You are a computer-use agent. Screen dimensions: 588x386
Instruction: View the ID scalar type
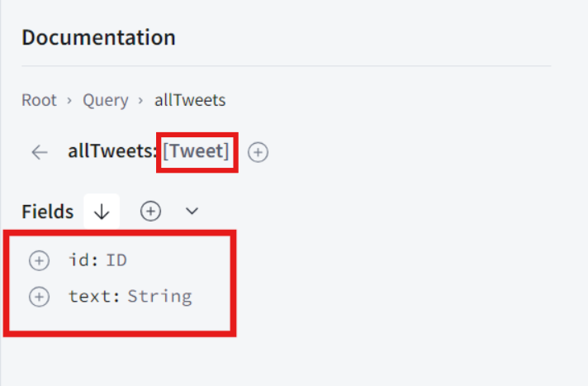pos(116,260)
